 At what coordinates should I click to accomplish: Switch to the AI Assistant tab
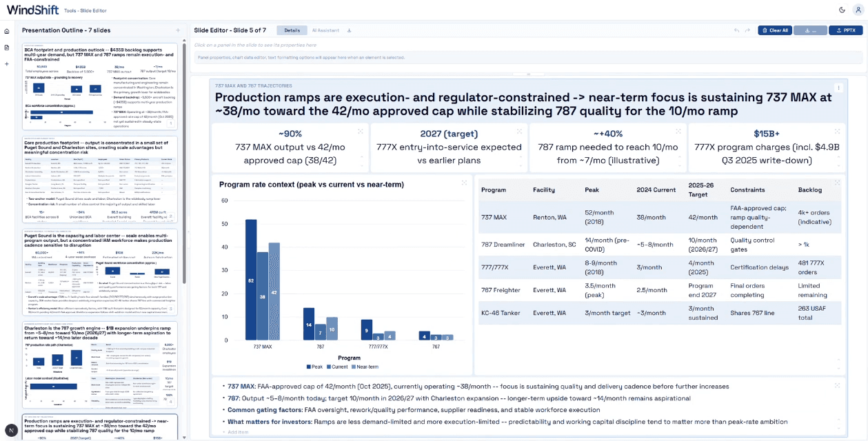[325, 30]
